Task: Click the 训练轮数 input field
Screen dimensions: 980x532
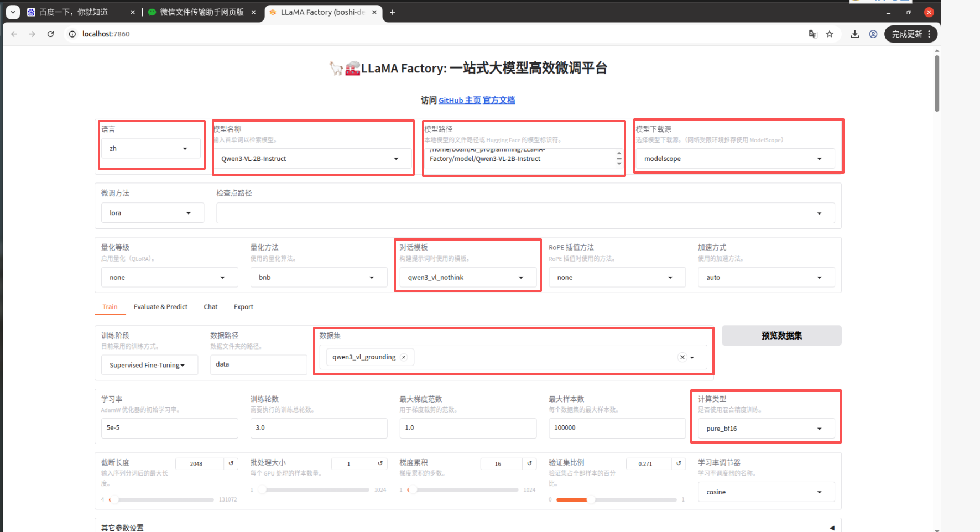Action: 319,428
